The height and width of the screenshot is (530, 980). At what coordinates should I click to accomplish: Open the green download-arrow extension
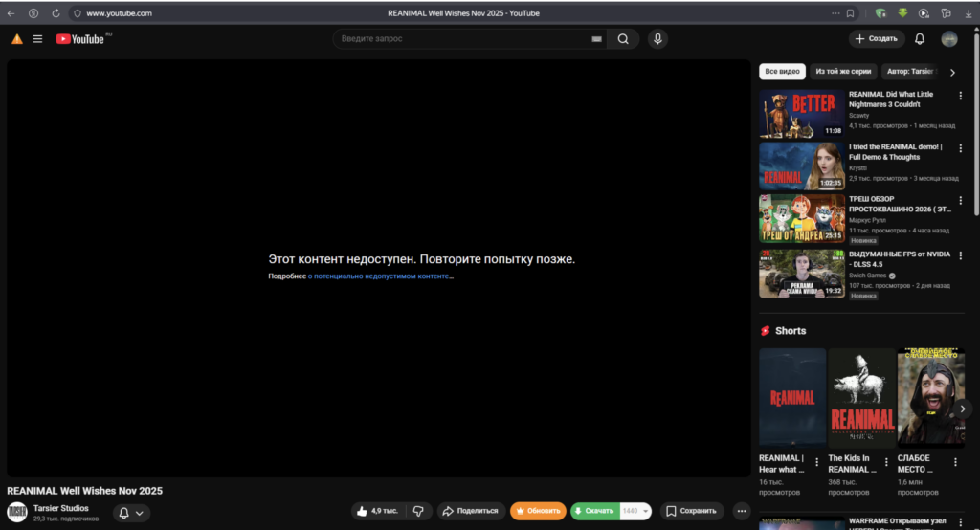pos(902,13)
